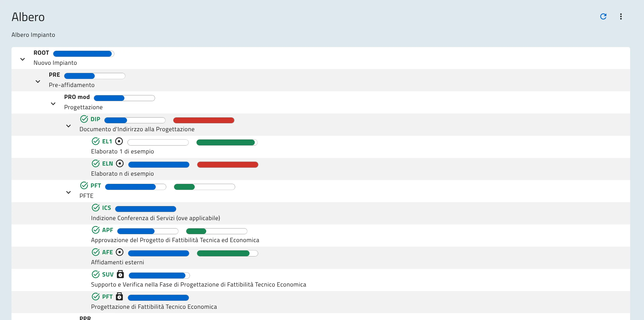
Task: Click the green check icon beside ELN
Action: [x=95, y=164]
